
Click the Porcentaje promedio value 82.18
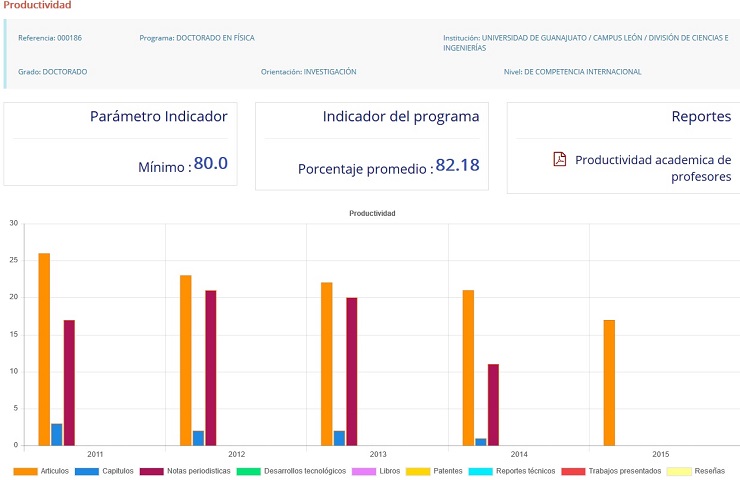[457, 165]
